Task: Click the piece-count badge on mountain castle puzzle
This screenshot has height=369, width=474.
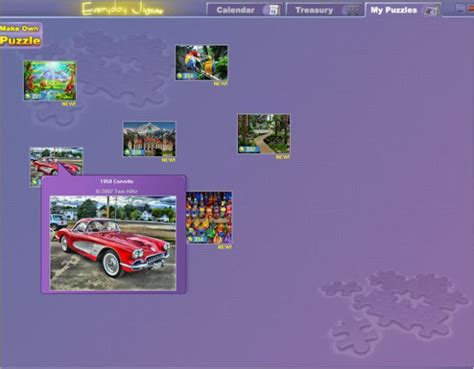Action: click(x=133, y=152)
